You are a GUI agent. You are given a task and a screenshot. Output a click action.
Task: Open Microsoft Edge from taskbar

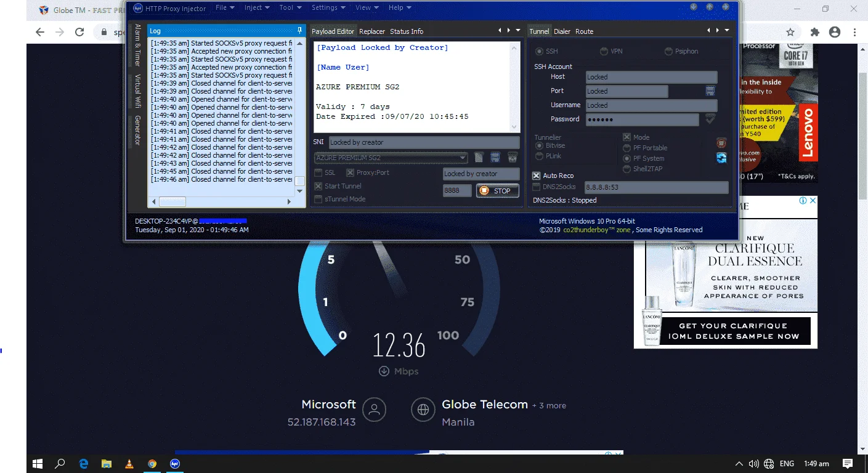[x=84, y=464]
